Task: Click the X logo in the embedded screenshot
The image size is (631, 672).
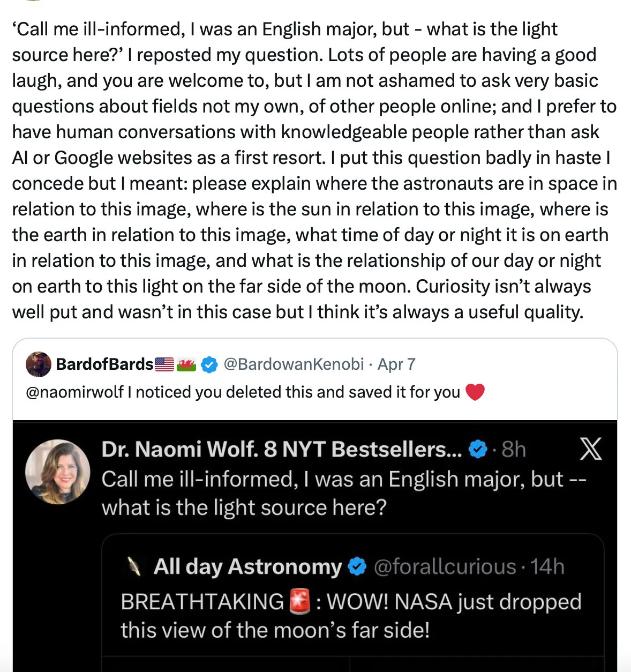Action: [x=590, y=449]
